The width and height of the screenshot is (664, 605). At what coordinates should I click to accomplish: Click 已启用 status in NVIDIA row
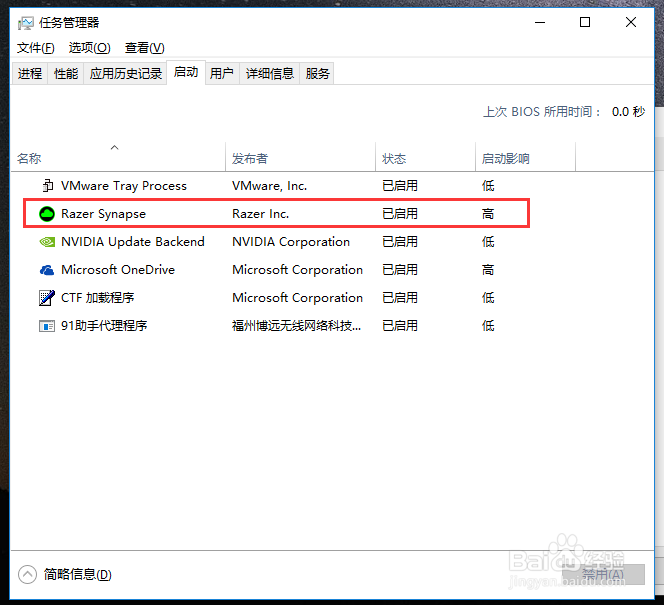[400, 242]
